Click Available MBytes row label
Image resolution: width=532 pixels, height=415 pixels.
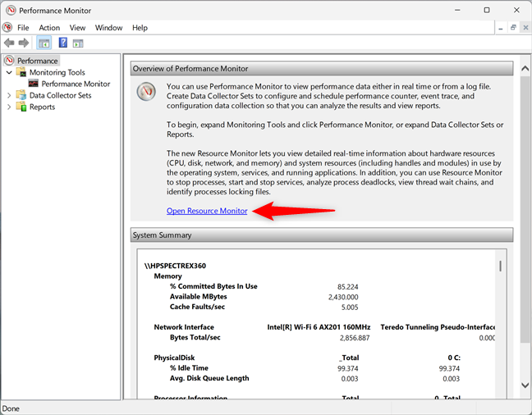pos(198,296)
